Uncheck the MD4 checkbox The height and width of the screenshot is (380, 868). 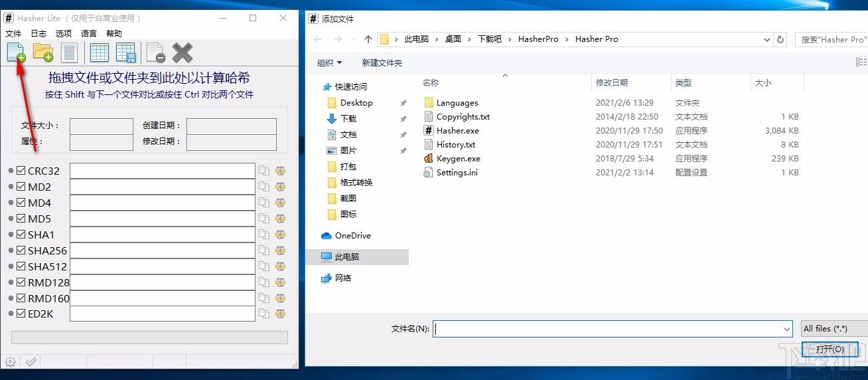(x=21, y=203)
